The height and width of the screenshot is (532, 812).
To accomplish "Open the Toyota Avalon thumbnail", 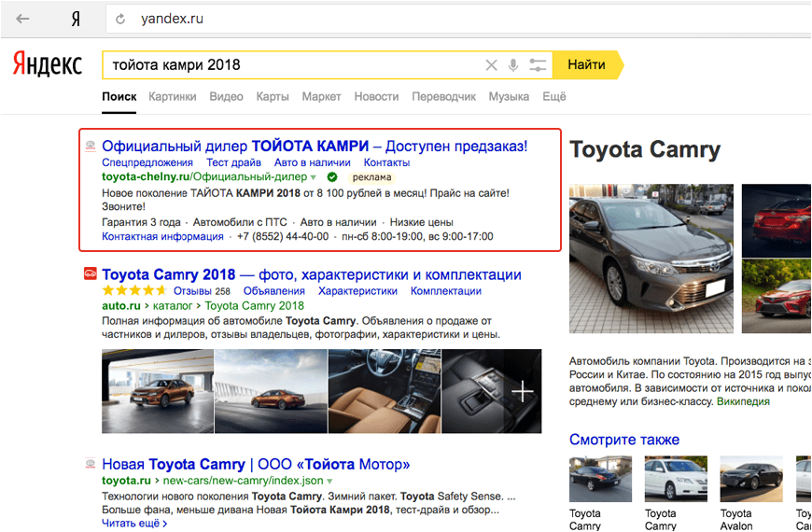I will 750,480.
